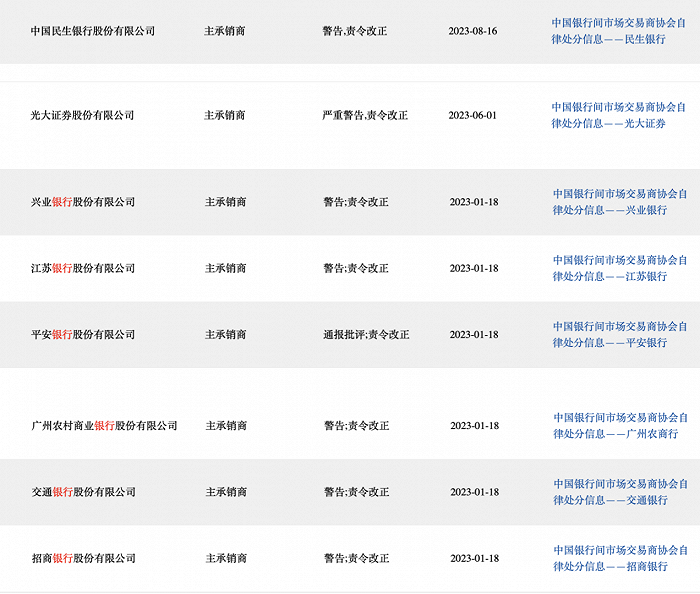Open the 江苏银行 self-discipline sanction notice link
Viewport: 700px width, 594px height.
pyautogui.click(x=620, y=268)
